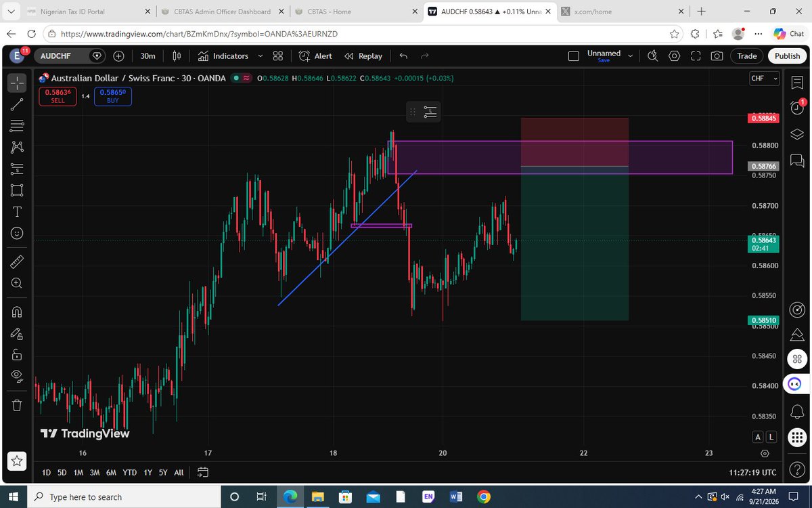
Task: Set date range to 1M
Action: coord(78,472)
